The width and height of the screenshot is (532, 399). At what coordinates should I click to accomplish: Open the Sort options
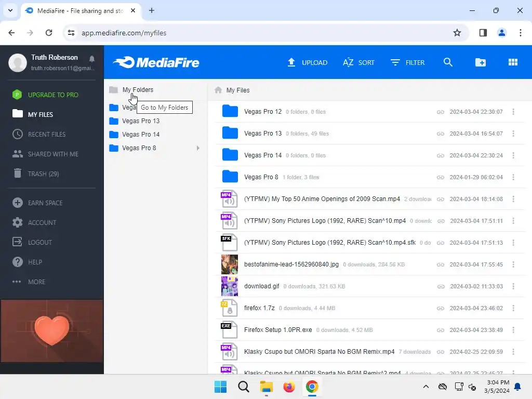point(358,62)
